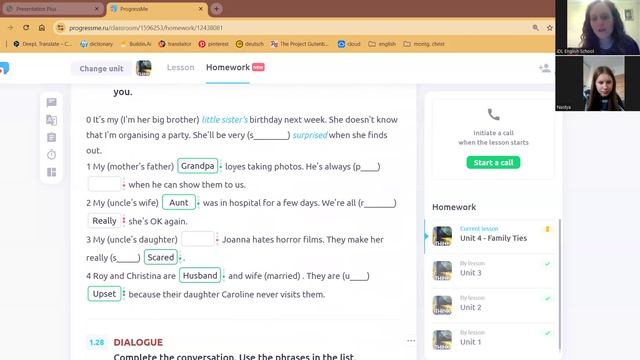Switch to Presentation Plus browser tab

click(x=52, y=9)
